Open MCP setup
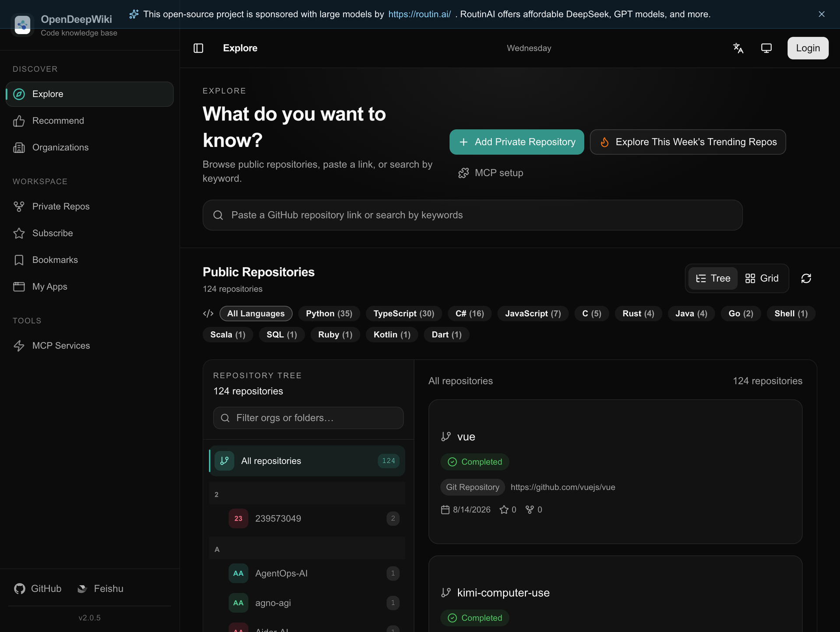840x632 pixels. pos(490,173)
